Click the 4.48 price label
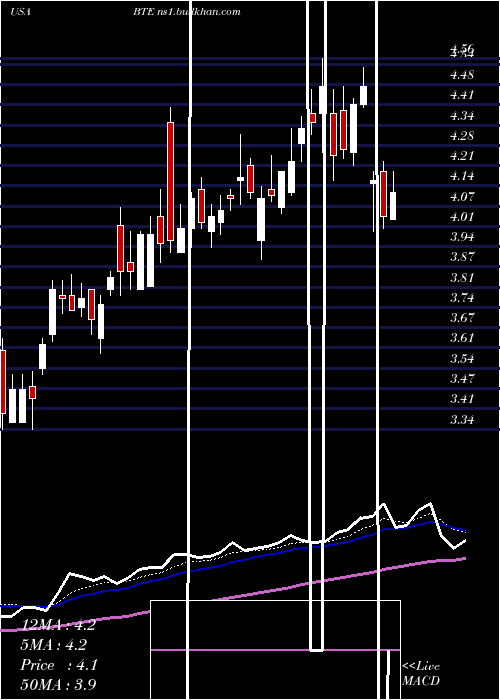Screen dimensions: 500x700 pos(462,75)
